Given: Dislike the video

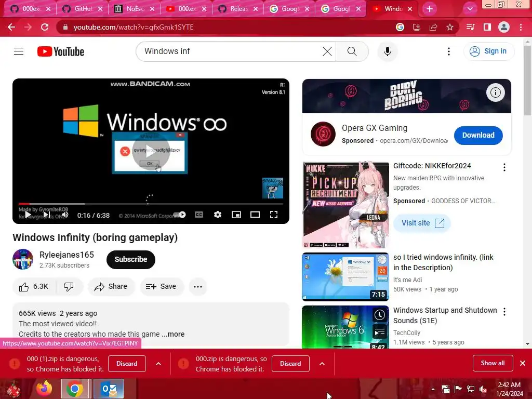Looking at the screenshot, I should 69,287.
